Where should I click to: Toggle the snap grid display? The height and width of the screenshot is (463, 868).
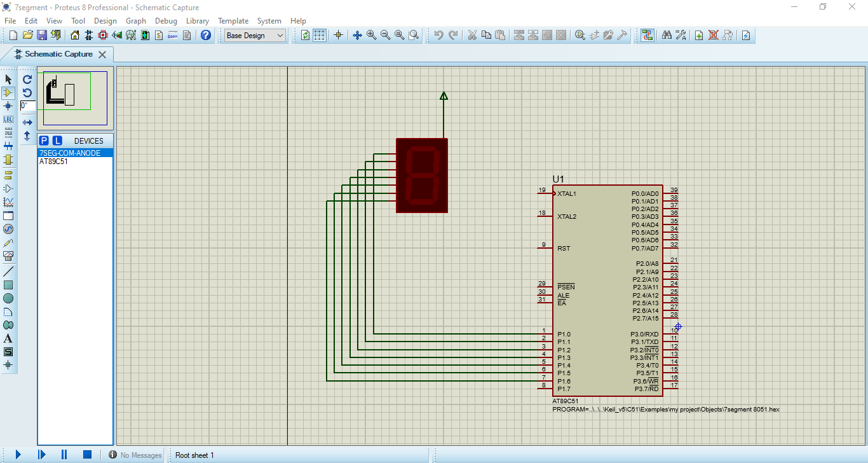(x=319, y=36)
